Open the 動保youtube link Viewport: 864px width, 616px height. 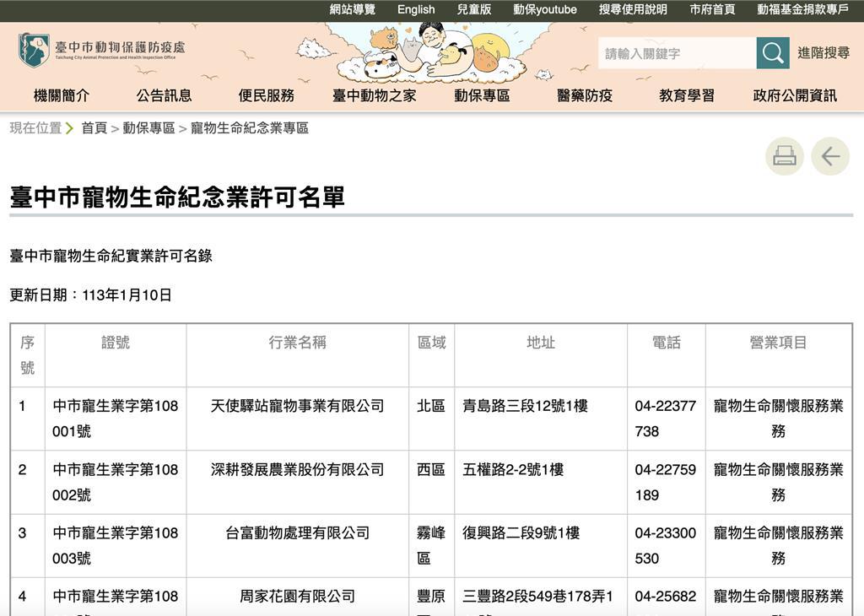coord(545,9)
